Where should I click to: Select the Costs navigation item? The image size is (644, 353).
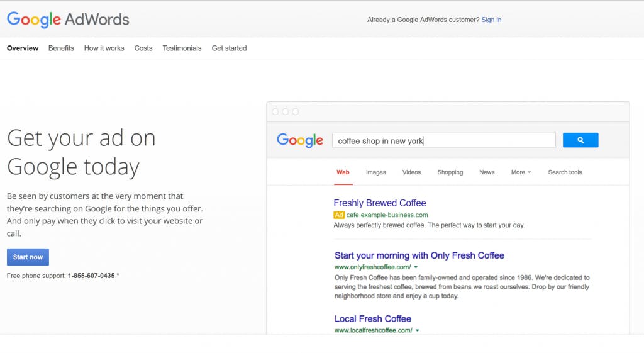pos(143,48)
